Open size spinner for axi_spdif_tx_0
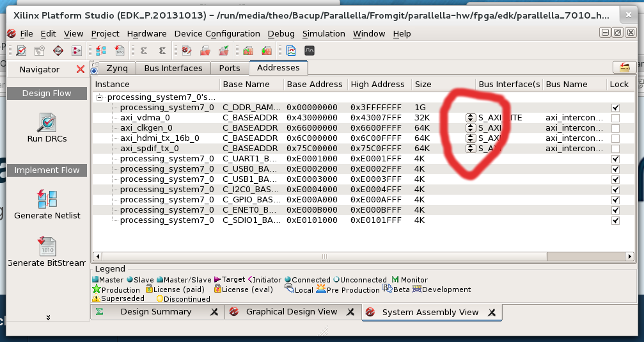 [x=471, y=149]
